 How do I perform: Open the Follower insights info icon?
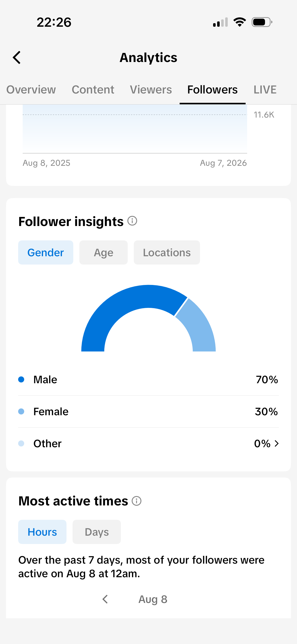coord(132,221)
